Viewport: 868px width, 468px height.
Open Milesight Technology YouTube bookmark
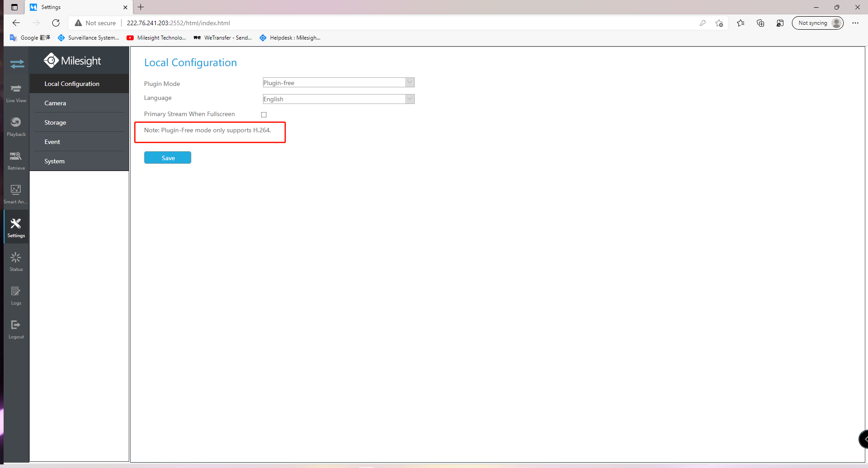click(157, 38)
